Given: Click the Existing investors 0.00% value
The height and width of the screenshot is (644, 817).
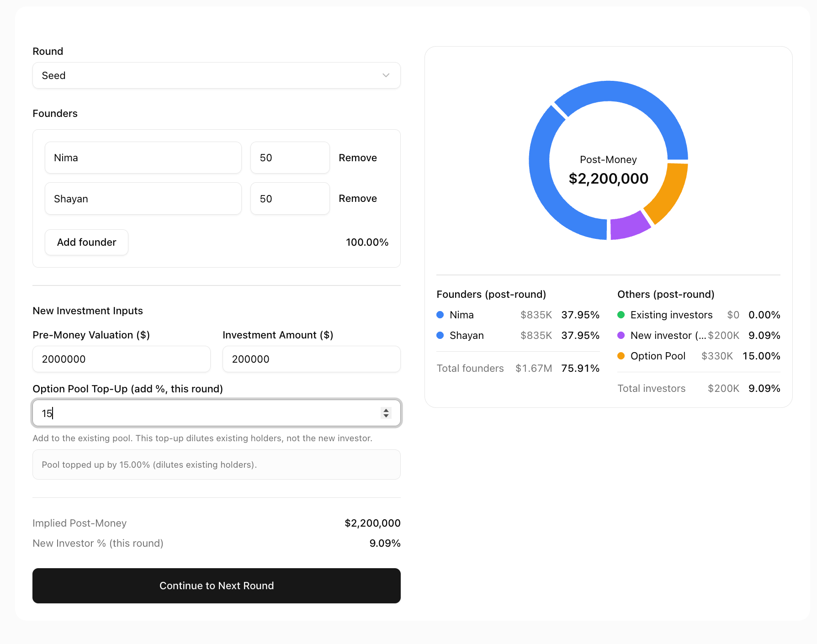Looking at the screenshot, I should pyautogui.click(x=764, y=315).
